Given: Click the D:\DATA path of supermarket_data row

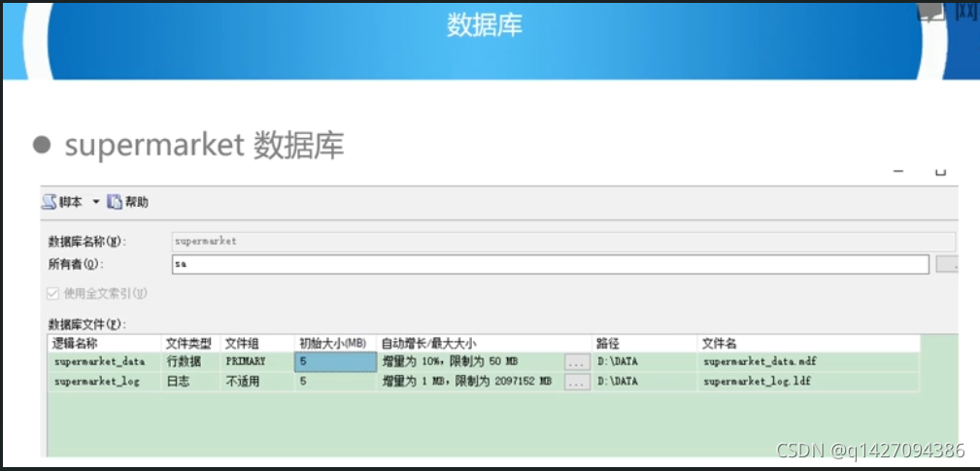Looking at the screenshot, I should click(x=618, y=361).
